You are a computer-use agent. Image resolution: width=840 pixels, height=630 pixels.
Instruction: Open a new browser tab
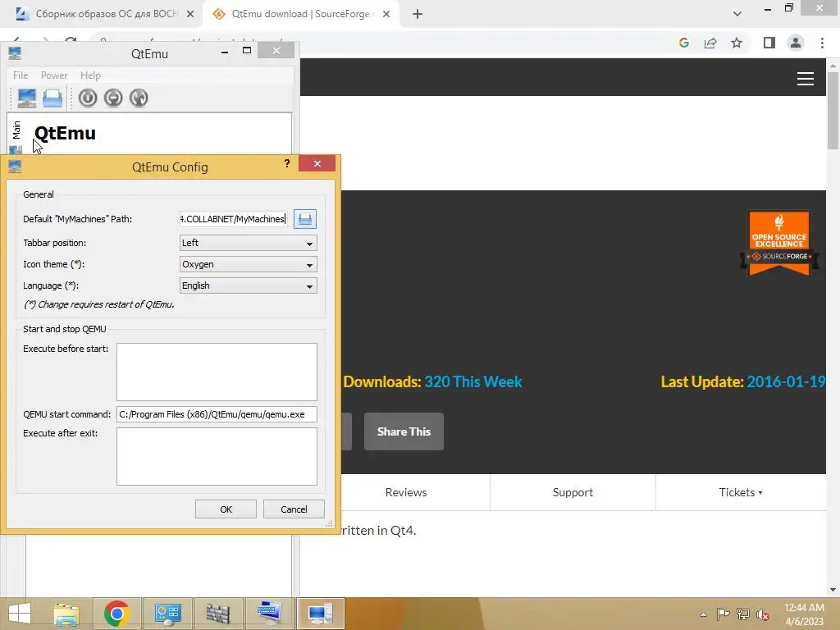click(418, 14)
